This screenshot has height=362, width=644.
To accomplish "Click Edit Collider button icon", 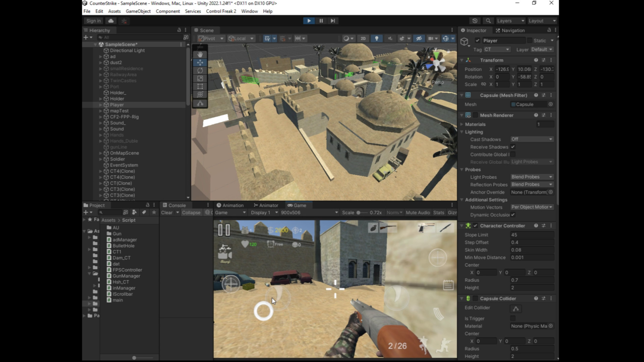I will pyautogui.click(x=516, y=309).
